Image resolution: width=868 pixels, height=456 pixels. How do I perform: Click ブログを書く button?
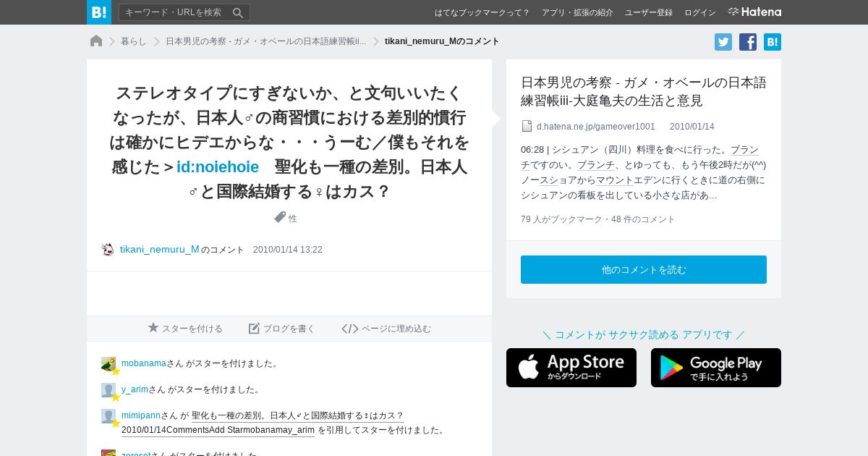coord(282,329)
